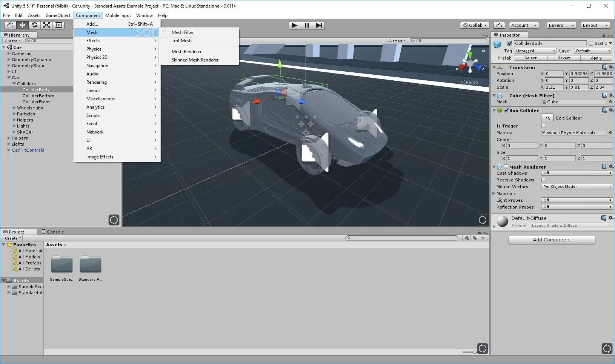Enable the Mesh Renderer component checkbox
The width and height of the screenshot is (615, 364).
[506, 167]
